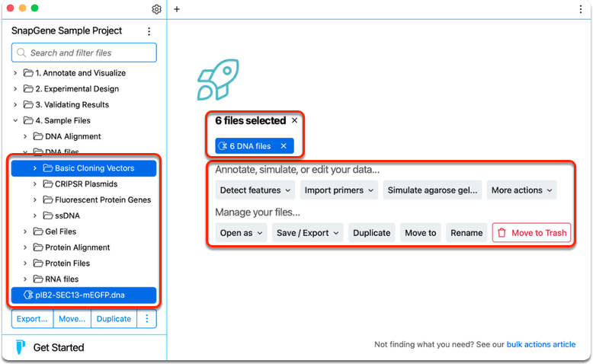Select the 1. Annotate and Visualize row
The width and height of the screenshot is (593, 364).
pos(84,73)
